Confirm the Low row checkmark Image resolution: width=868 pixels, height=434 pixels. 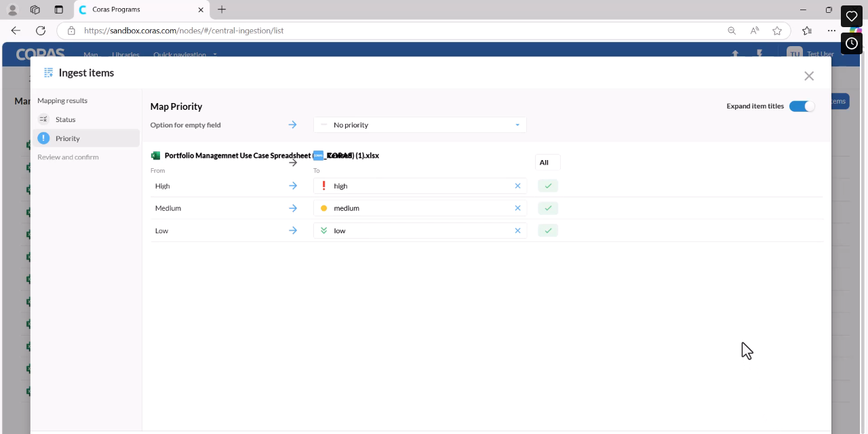point(548,231)
